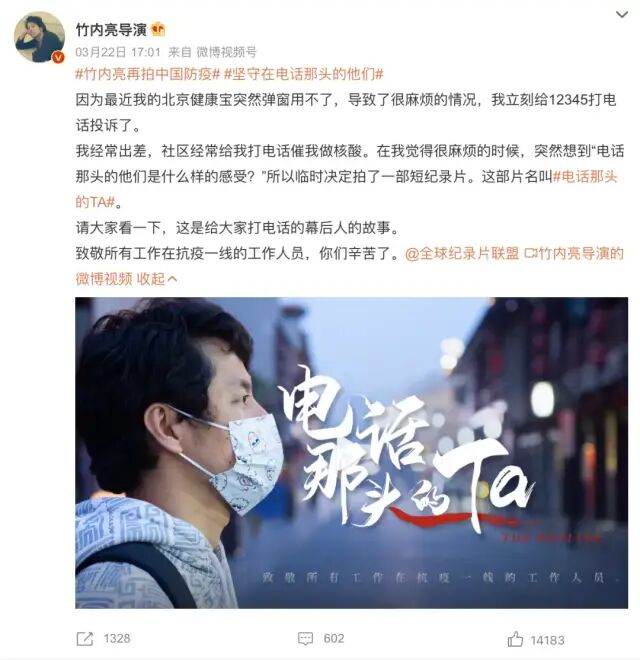Click the membership crown badge beside username
This screenshot has width=640, height=660.
point(158,29)
